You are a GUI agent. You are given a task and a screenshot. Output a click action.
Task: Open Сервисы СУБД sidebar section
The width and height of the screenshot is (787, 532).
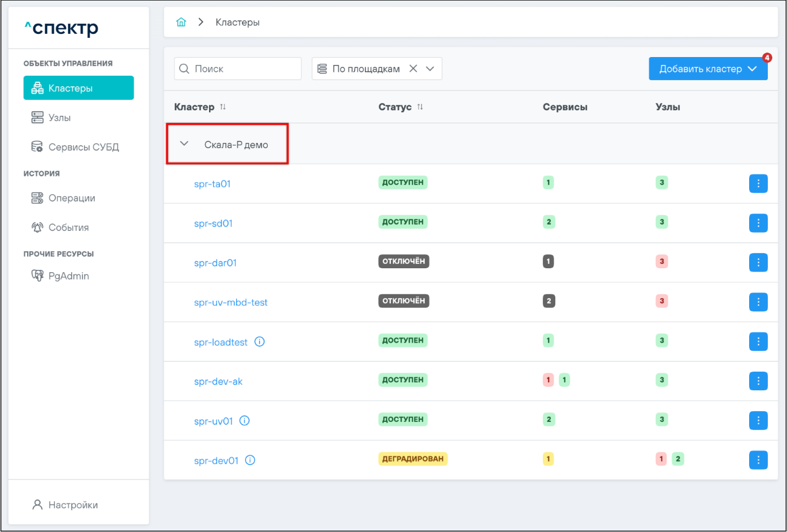pyautogui.click(x=83, y=147)
